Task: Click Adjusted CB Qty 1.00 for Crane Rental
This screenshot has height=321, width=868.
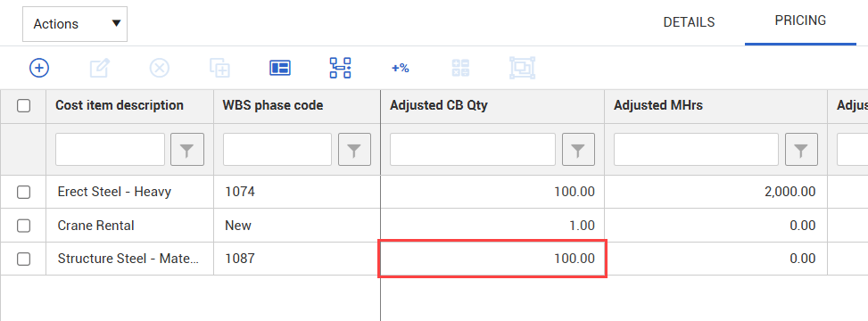Action: 492,226
